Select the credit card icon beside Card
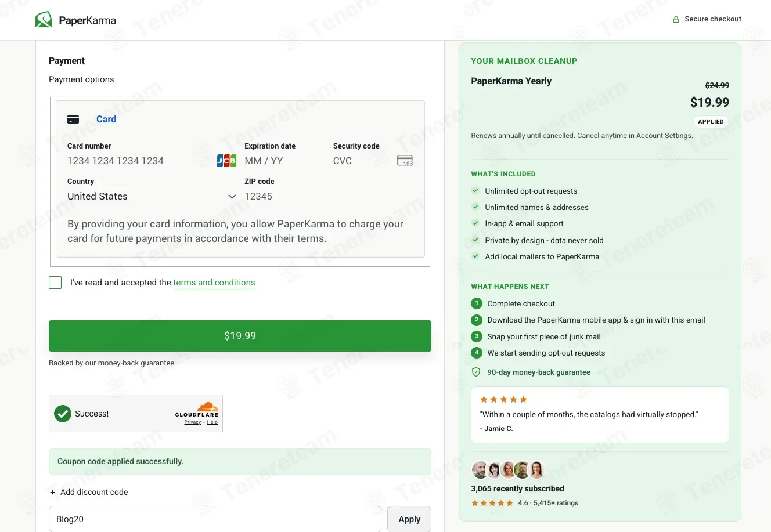771x532 pixels. (x=73, y=120)
